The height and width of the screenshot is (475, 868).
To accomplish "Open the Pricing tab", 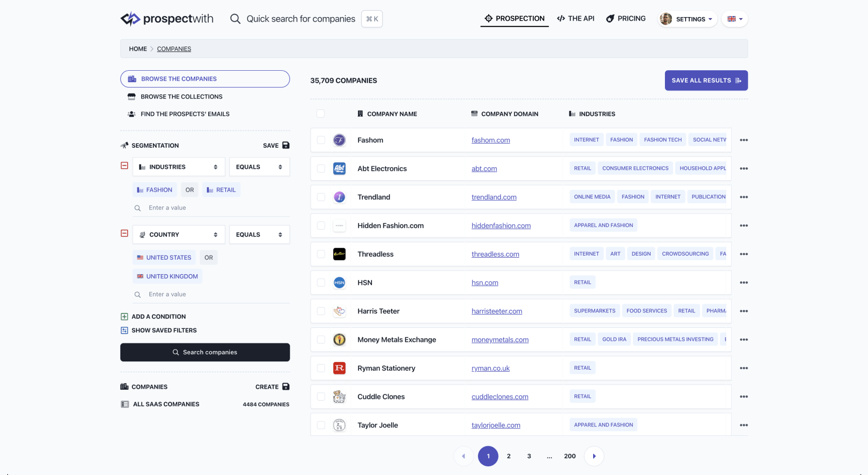I will 626,19.
